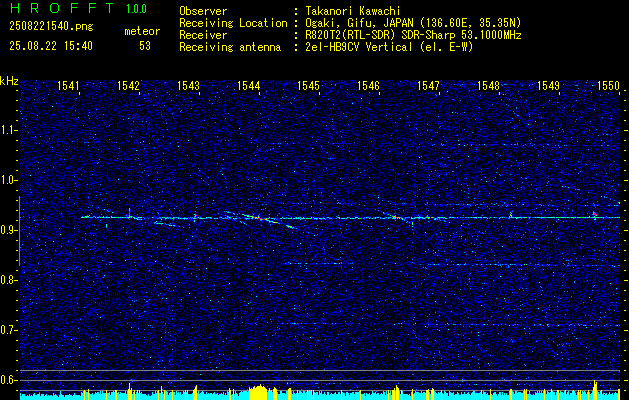
Task: Click the Observer label
Action: (x=203, y=11)
